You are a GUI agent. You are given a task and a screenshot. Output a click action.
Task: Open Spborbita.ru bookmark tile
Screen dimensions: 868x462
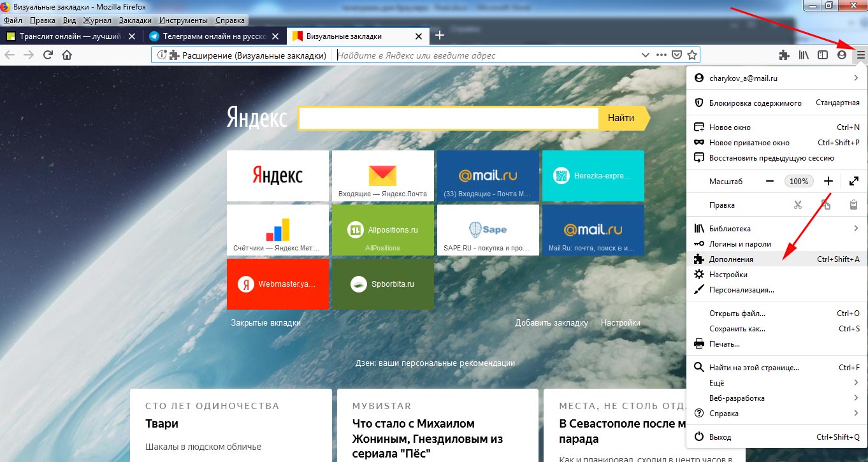383,284
